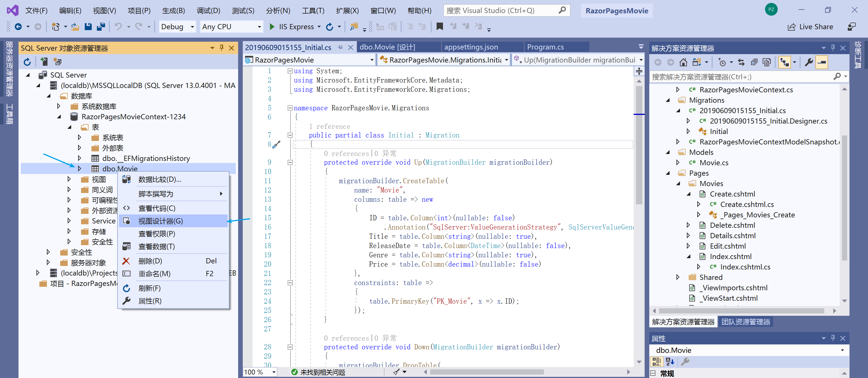Expand the dbo.__EFMigrationsHistory table node
This screenshot has width=868, height=378.
tap(80, 158)
